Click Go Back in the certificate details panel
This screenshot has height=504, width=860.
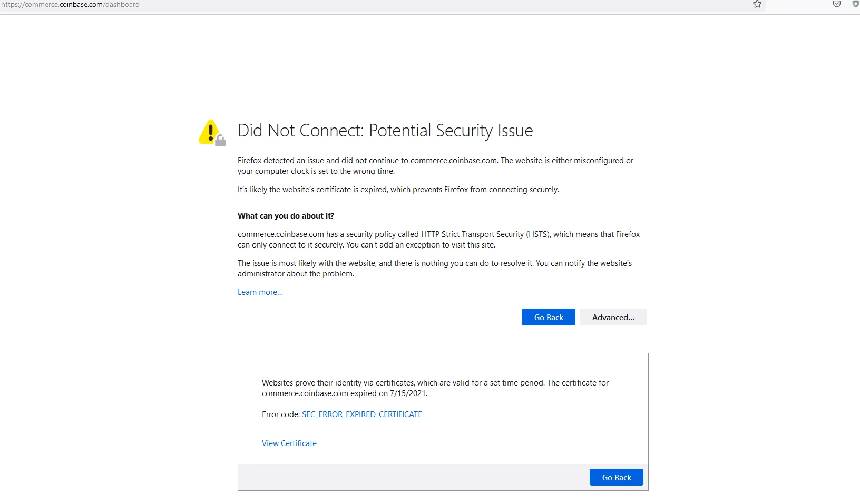[x=617, y=477]
